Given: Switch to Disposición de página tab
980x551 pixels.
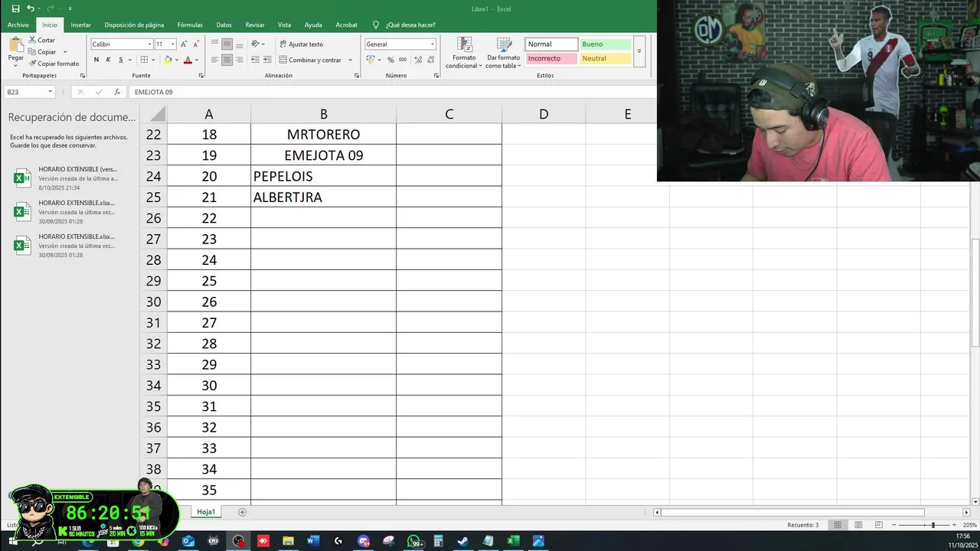Looking at the screenshot, I should tap(134, 25).
